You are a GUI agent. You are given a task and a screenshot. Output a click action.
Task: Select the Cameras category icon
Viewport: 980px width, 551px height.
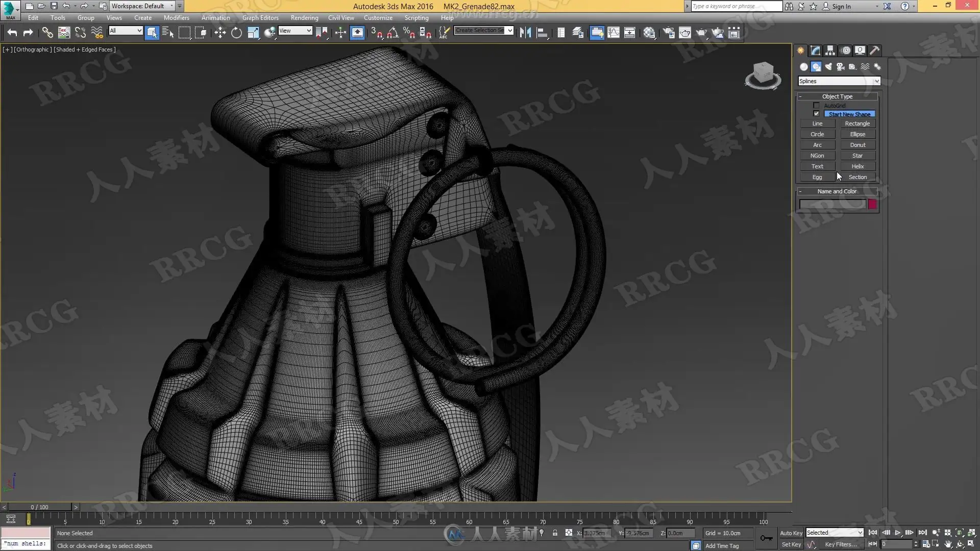point(840,67)
